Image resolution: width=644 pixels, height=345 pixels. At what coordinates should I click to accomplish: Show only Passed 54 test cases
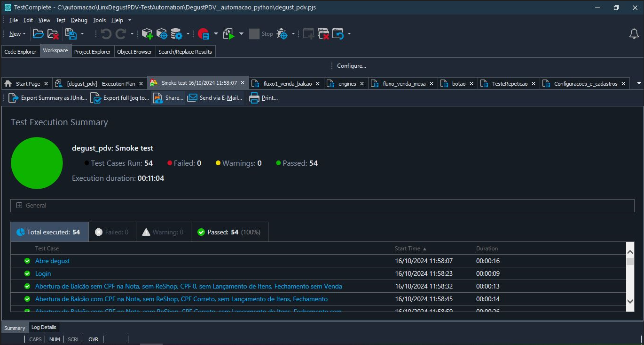tap(229, 232)
